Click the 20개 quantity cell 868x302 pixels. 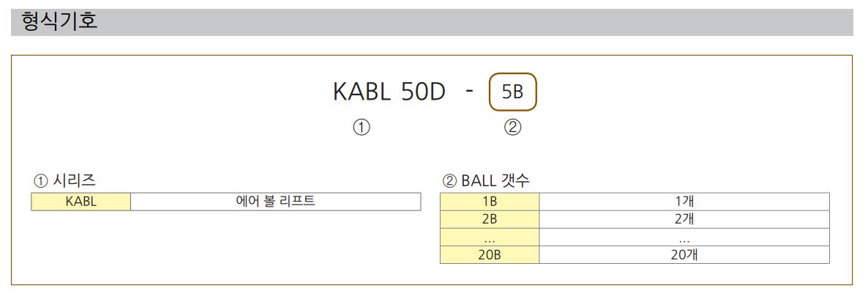684,255
